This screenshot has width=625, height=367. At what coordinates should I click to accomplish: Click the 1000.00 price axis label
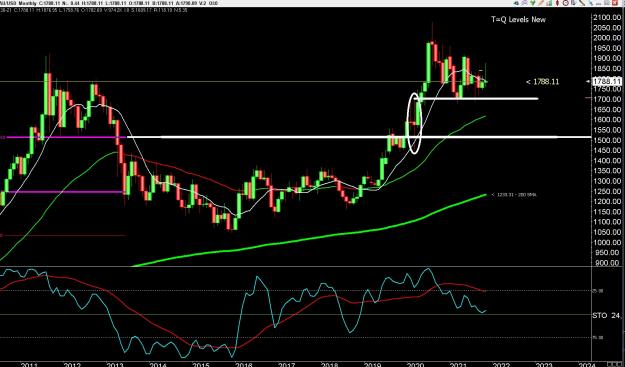607,243
